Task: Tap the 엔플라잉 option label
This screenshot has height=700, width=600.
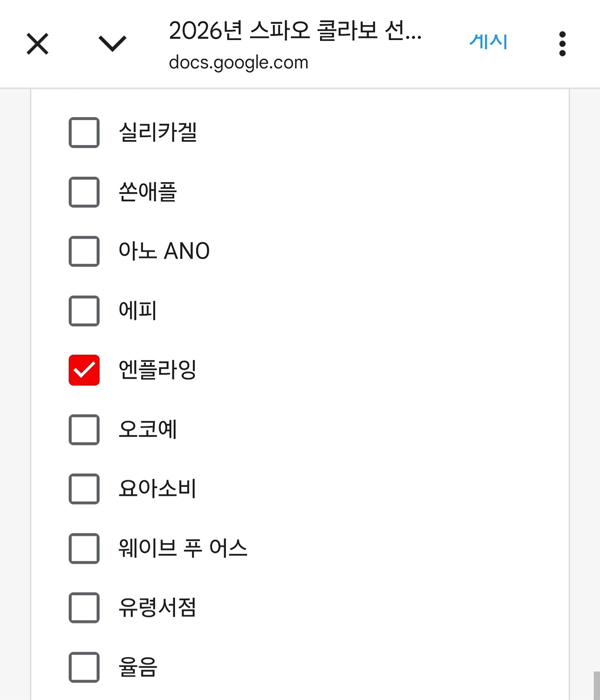Action: click(157, 370)
